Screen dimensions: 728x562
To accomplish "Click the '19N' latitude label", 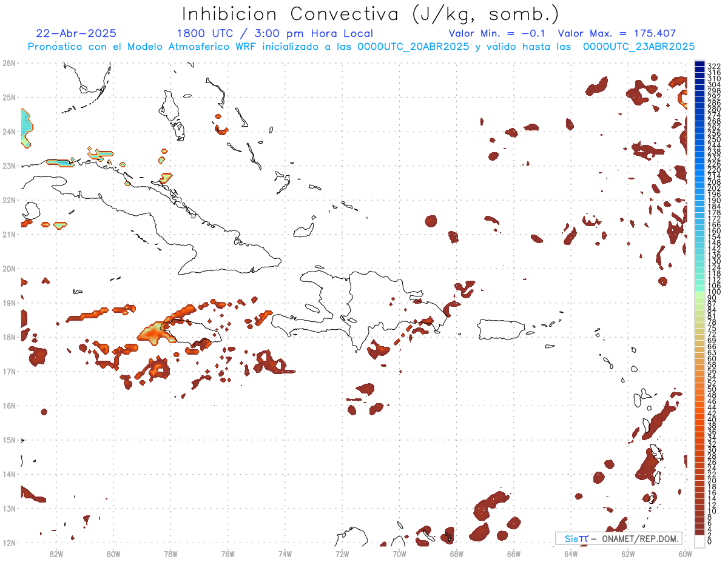I will tap(9, 303).
